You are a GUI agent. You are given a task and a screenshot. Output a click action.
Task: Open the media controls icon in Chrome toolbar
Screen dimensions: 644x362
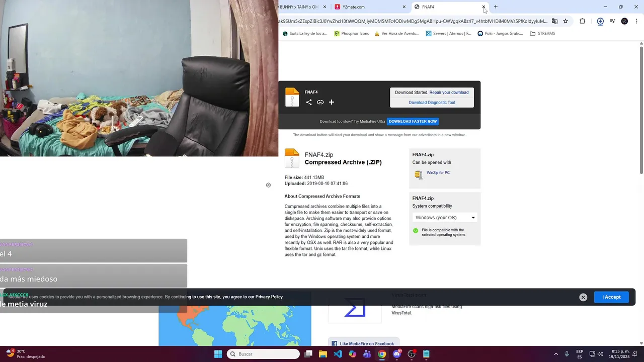point(612,21)
